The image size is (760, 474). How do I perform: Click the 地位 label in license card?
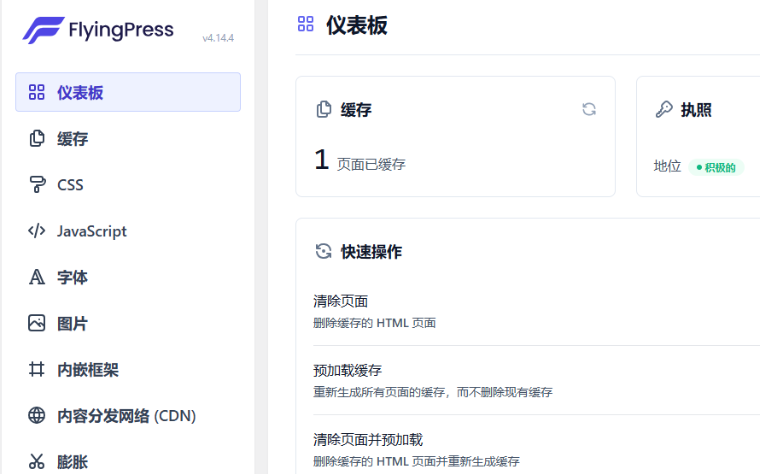[667, 166]
